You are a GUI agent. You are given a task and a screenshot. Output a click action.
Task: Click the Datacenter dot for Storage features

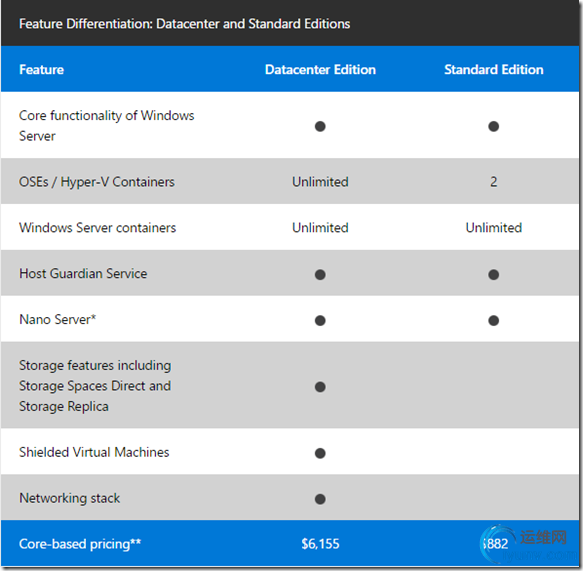320,387
